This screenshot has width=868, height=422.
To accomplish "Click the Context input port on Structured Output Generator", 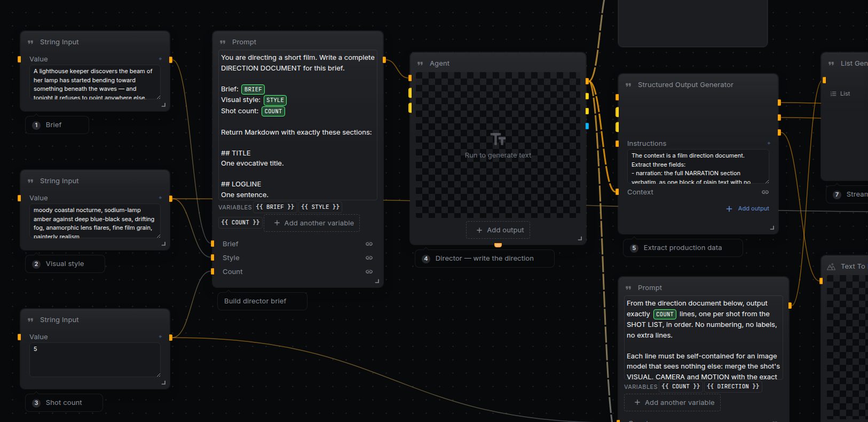I will click(617, 191).
